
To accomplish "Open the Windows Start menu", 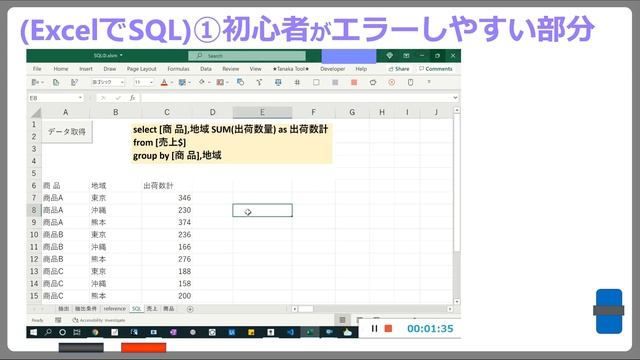I will [x=34, y=332].
